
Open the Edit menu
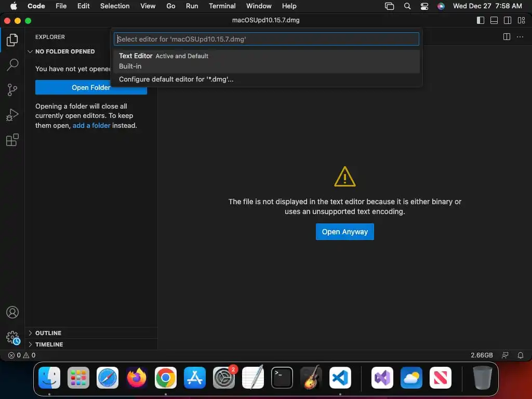tap(83, 6)
